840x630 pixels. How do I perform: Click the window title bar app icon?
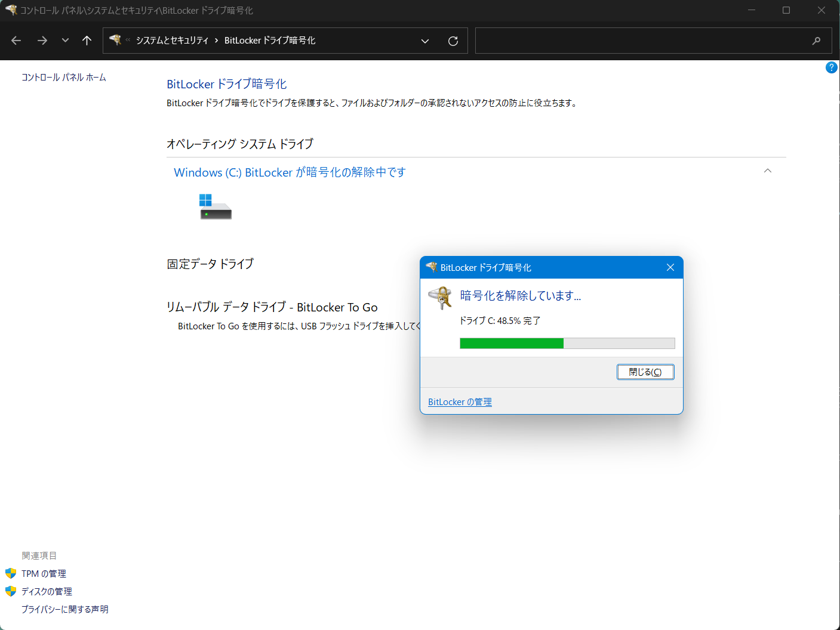click(11, 10)
